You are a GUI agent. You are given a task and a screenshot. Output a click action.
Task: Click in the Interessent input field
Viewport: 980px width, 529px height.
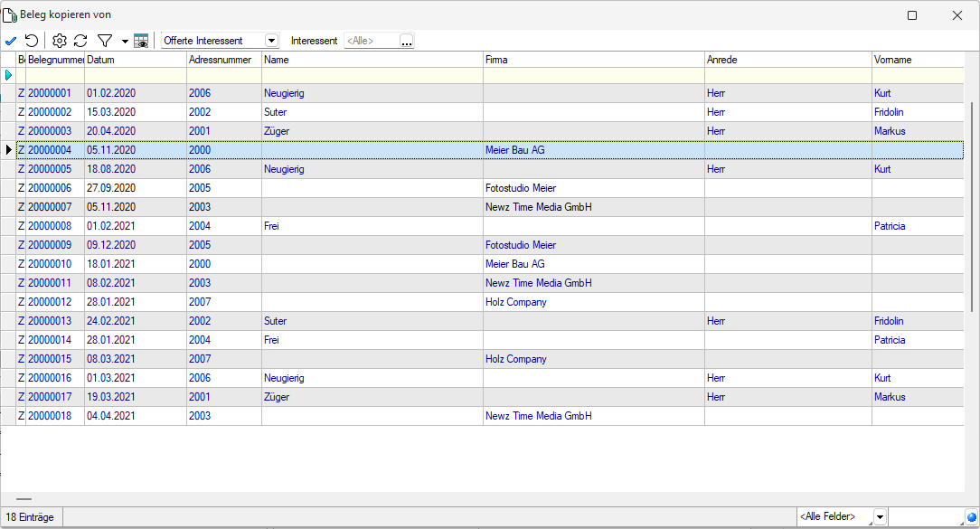pyautogui.click(x=371, y=41)
